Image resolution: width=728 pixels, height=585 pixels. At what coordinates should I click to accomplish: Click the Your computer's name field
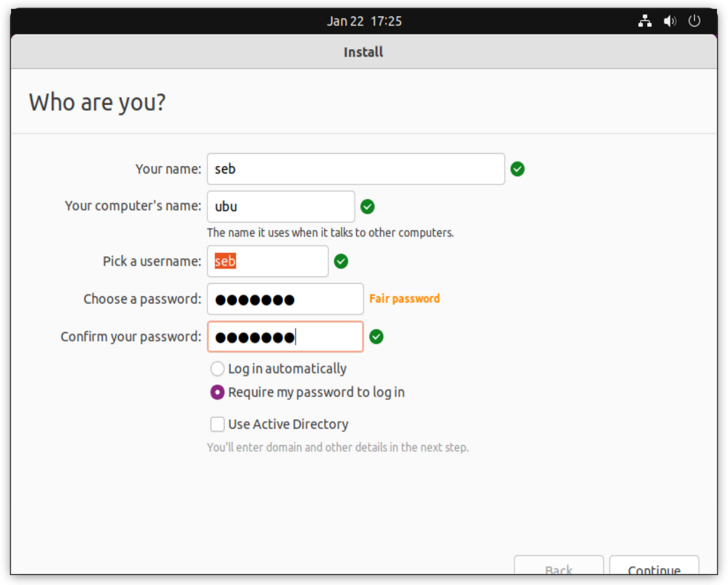(280, 207)
